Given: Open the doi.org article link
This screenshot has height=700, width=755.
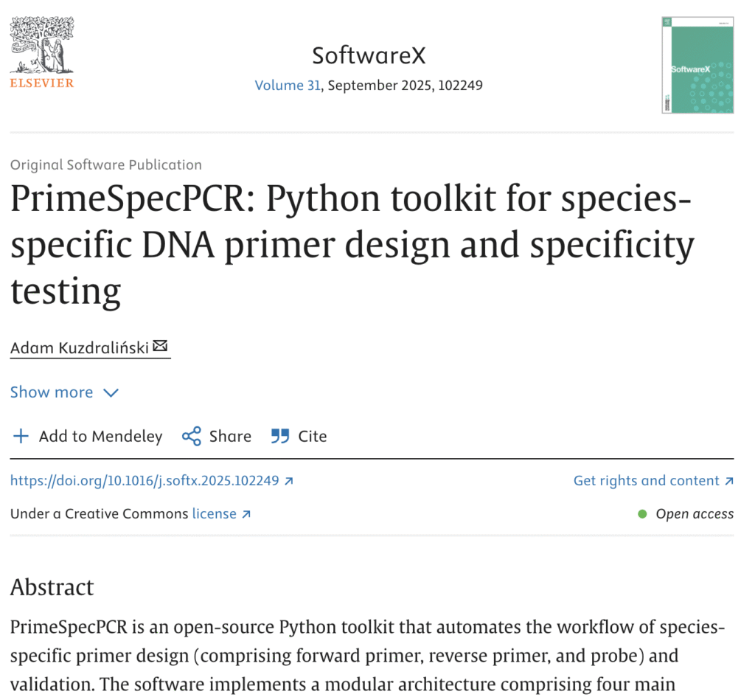Looking at the screenshot, I should [145, 481].
